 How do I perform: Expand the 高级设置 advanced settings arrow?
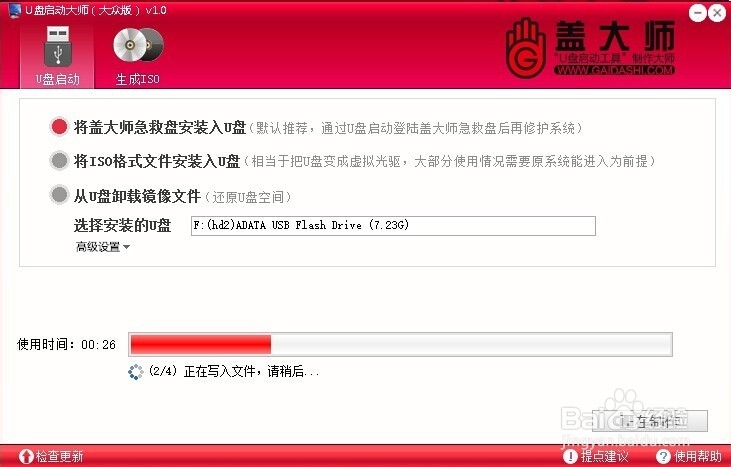126,247
